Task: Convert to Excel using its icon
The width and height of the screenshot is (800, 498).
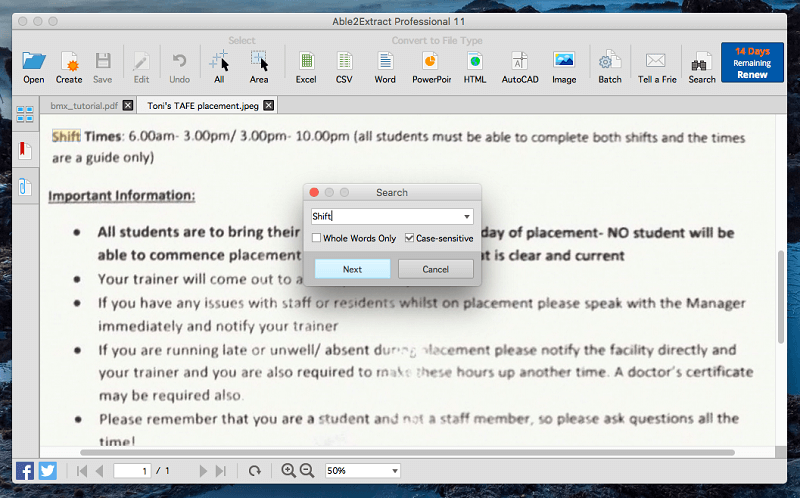Action: [306, 61]
